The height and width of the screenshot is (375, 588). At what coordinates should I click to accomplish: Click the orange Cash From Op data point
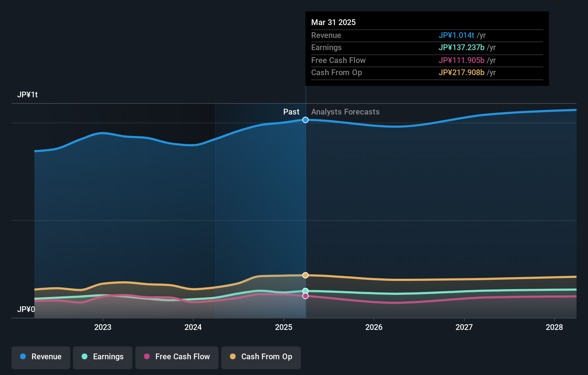coord(305,275)
